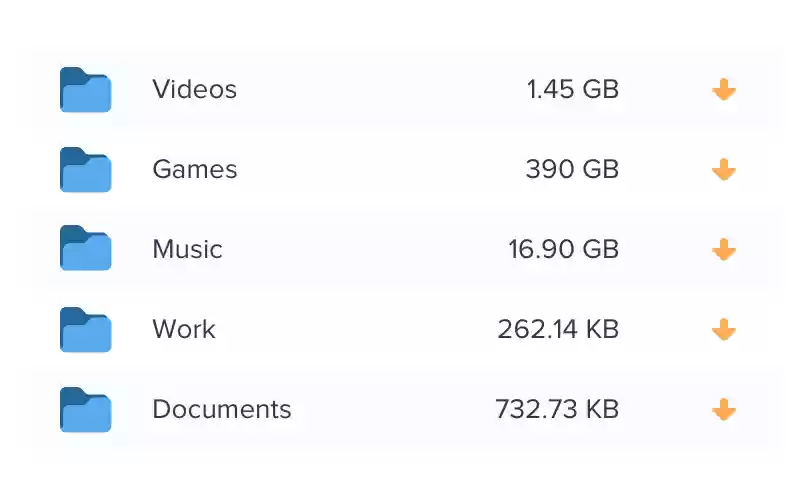Download the Videos folder using its orange arrow
Screen dimensions: 800x500
point(724,90)
